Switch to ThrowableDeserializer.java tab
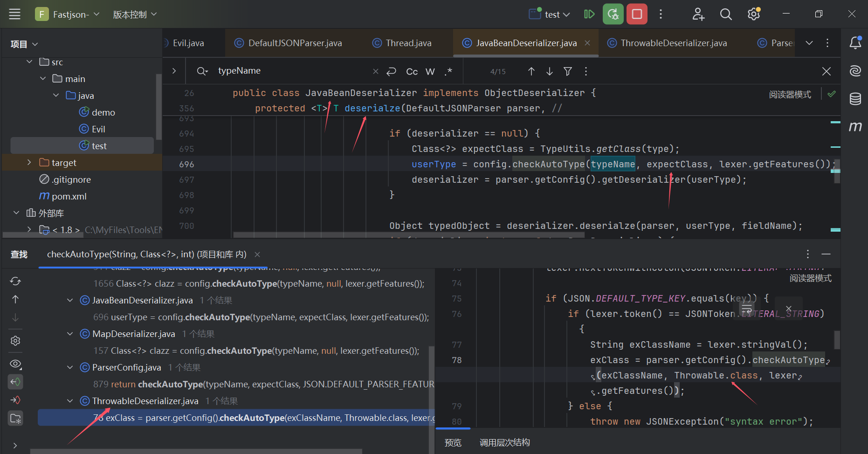Image resolution: width=868 pixels, height=454 pixels. 667,43
